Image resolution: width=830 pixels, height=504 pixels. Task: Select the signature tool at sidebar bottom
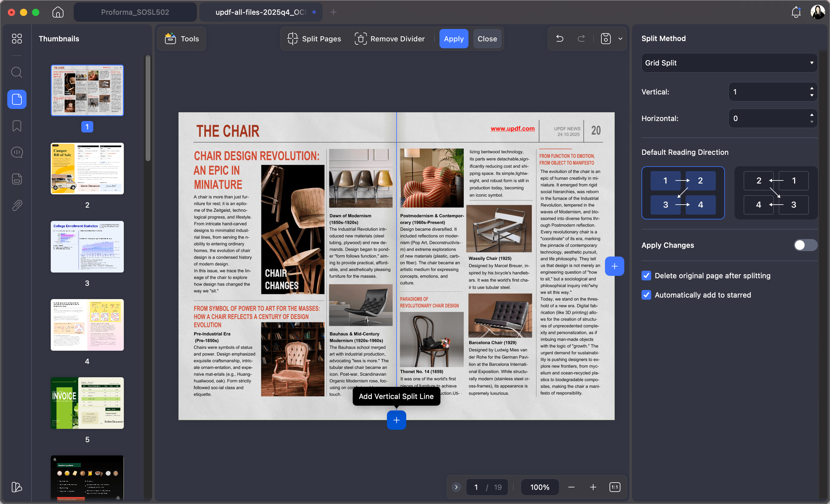click(x=16, y=487)
